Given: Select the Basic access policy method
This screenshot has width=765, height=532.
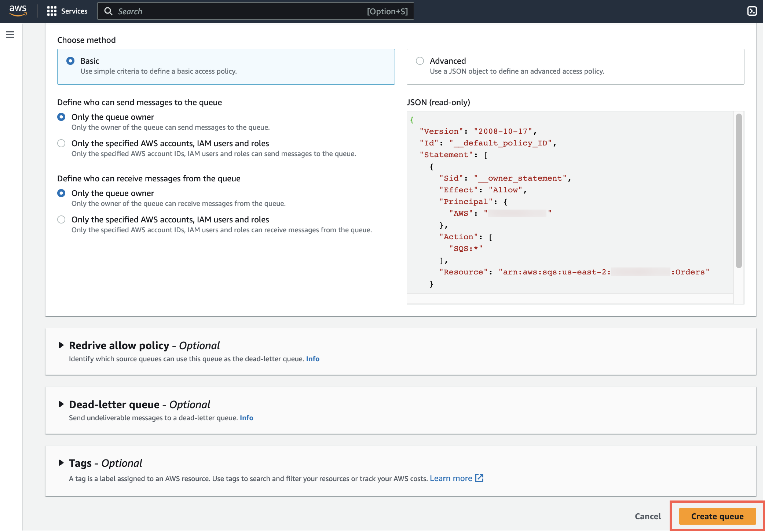Looking at the screenshot, I should click(70, 61).
